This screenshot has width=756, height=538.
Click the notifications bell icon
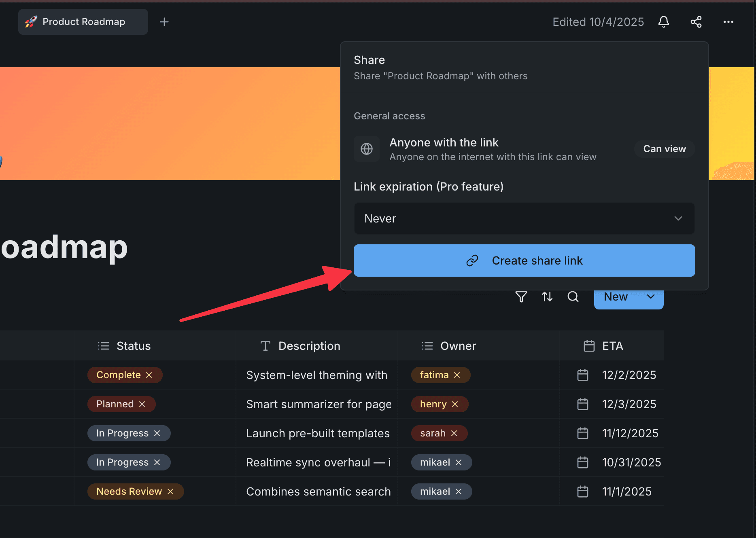663,22
